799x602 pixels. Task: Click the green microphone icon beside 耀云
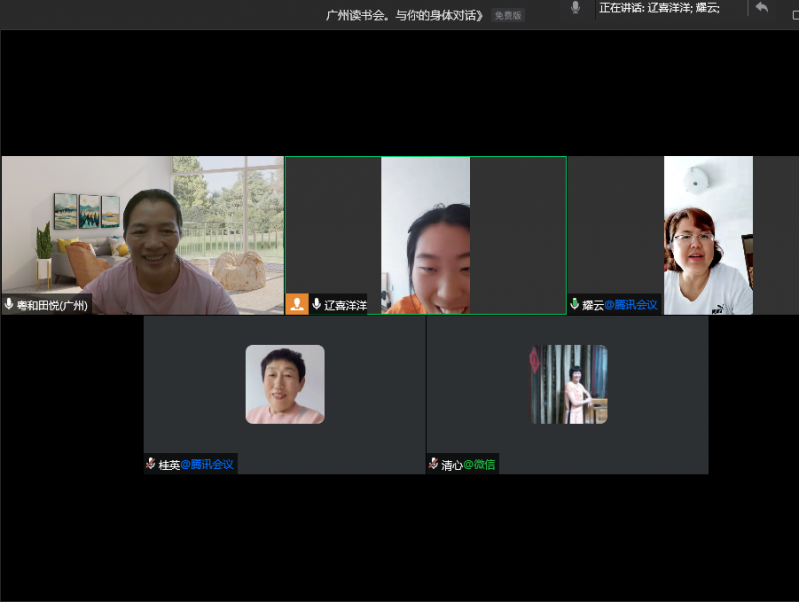pos(575,304)
